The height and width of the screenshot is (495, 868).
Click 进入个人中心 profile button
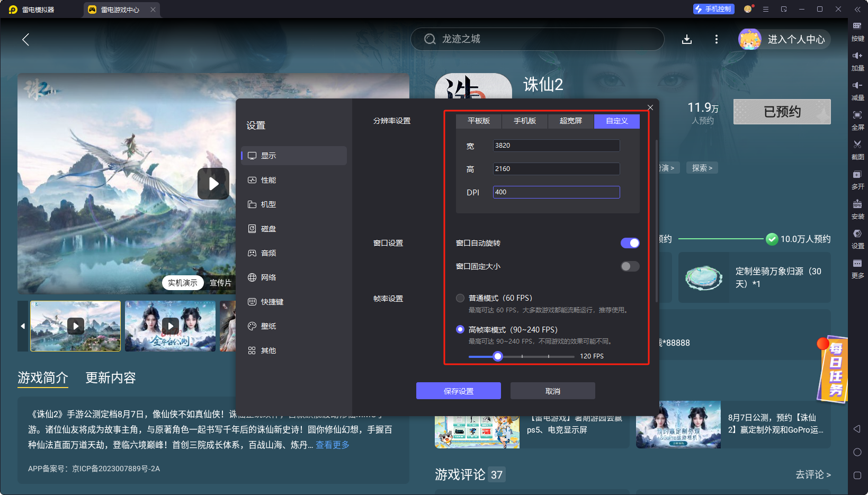785,39
